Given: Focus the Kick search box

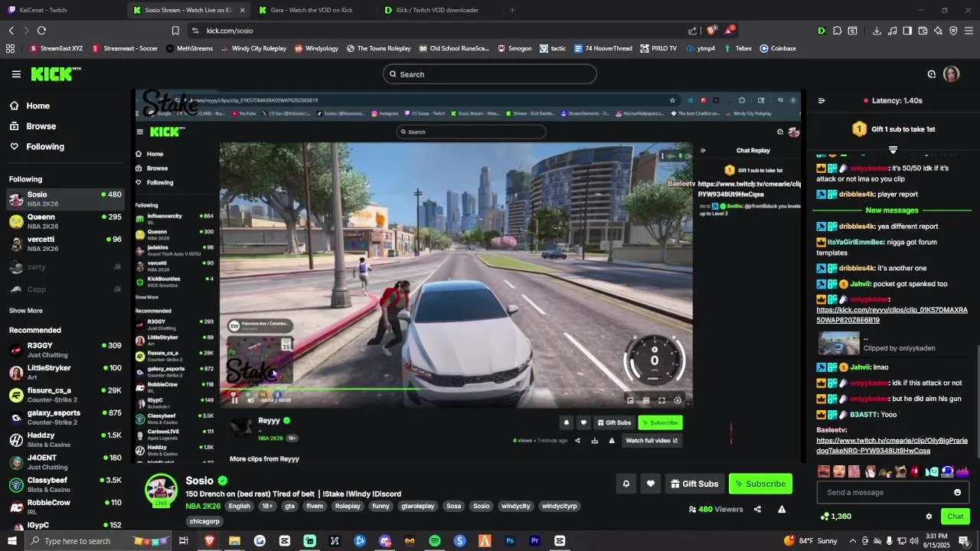Looking at the screenshot, I should coord(490,74).
